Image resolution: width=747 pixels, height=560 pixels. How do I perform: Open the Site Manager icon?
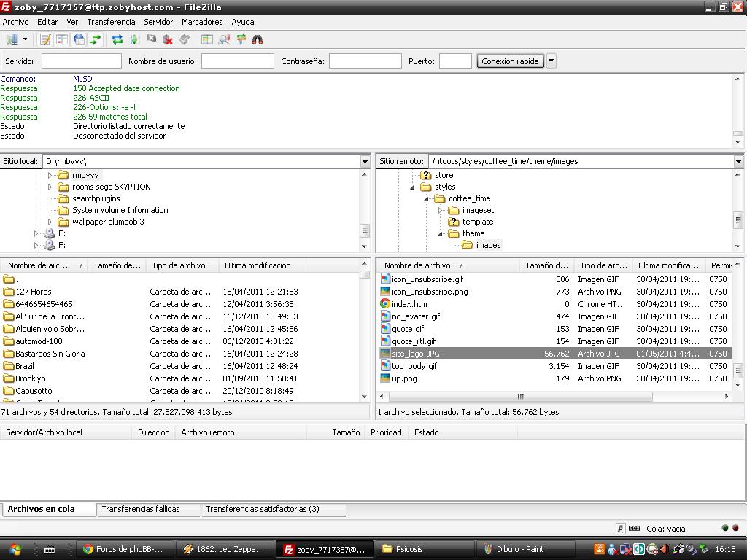(x=12, y=39)
